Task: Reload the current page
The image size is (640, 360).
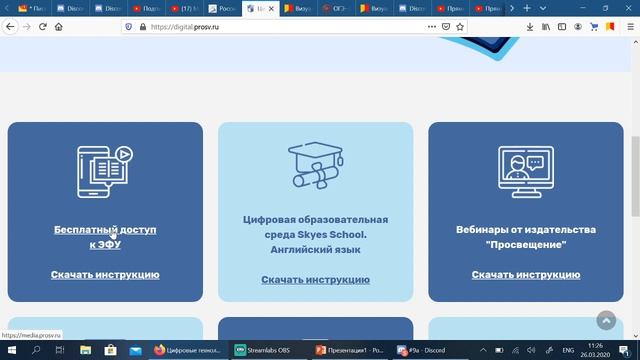Action: [42, 27]
